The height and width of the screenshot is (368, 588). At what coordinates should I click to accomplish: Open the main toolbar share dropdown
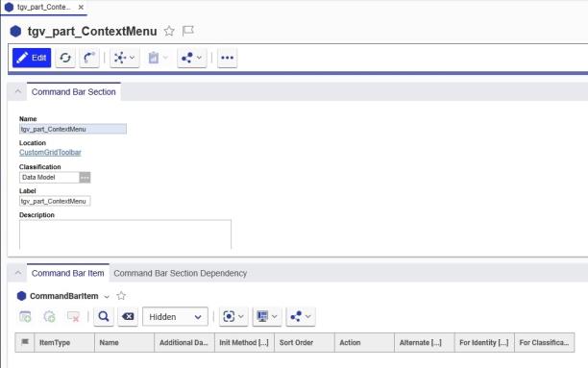tap(191, 58)
